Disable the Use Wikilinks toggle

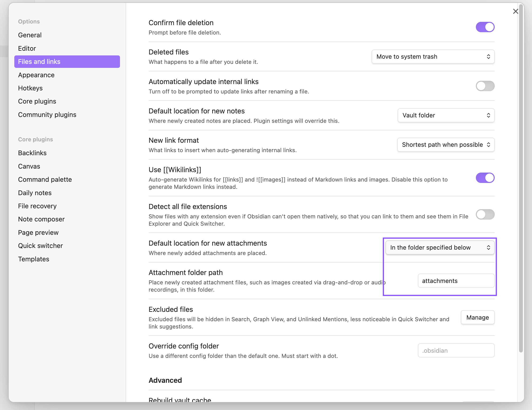485,178
